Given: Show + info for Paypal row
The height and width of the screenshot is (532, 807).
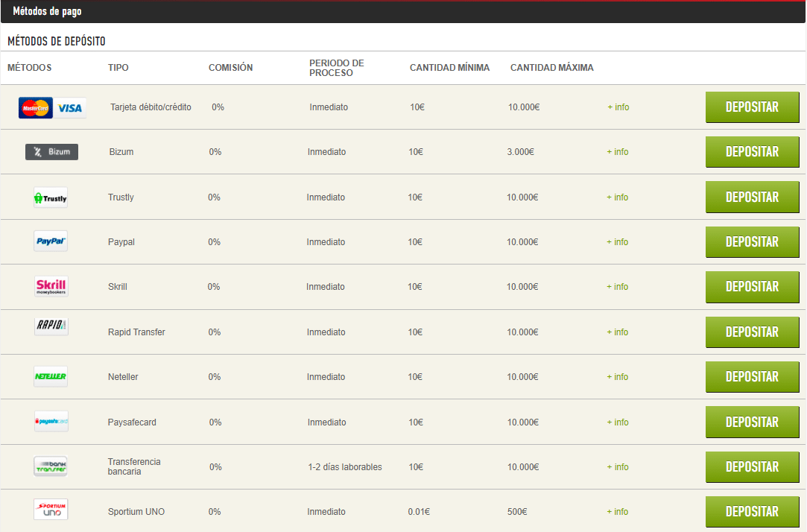Looking at the screenshot, I should [618, 242].
